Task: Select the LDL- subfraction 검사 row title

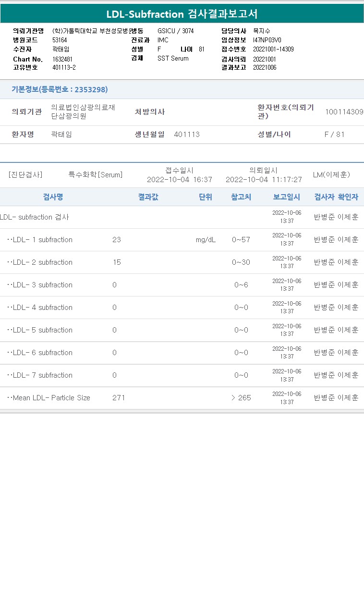Action: tap(34, 217)
